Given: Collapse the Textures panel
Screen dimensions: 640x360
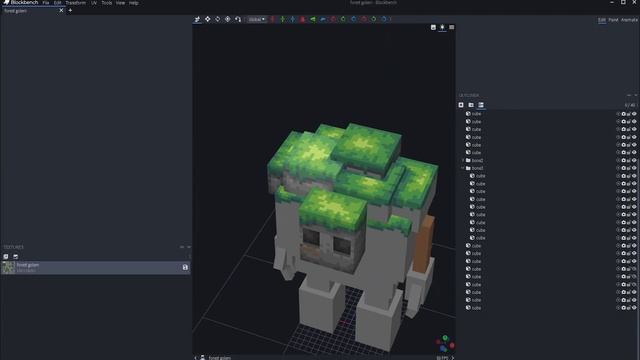Looking at the screenshot, I should [189, 247].
